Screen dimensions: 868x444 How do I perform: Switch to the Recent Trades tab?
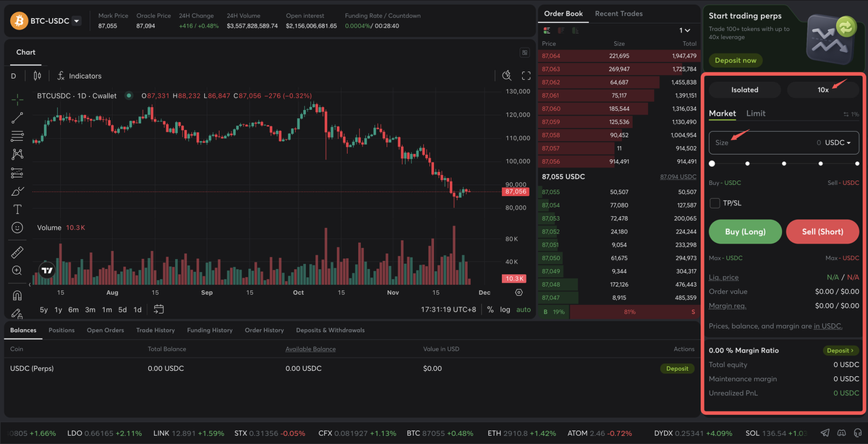[618, 14]
